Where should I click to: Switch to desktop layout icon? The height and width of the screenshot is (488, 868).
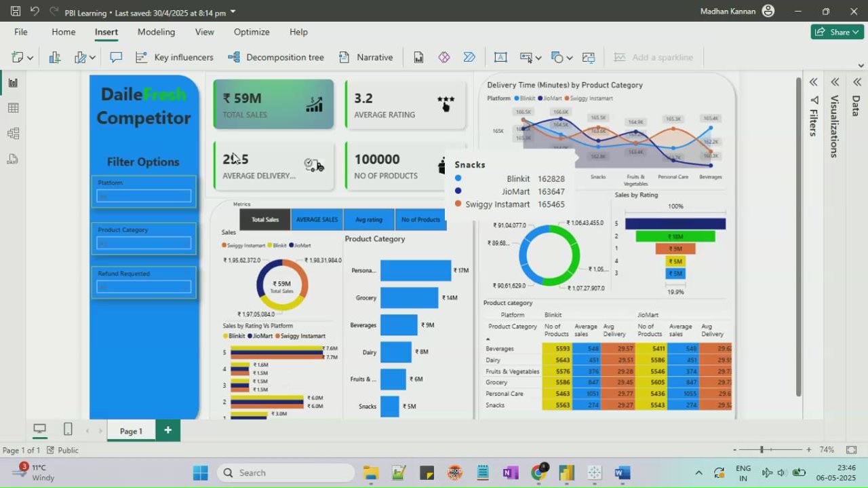point(40,430)
